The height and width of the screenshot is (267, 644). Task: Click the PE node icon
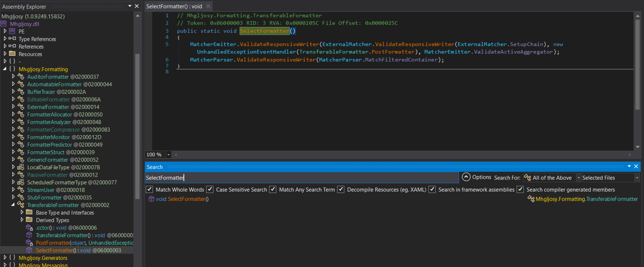point(12,31)
